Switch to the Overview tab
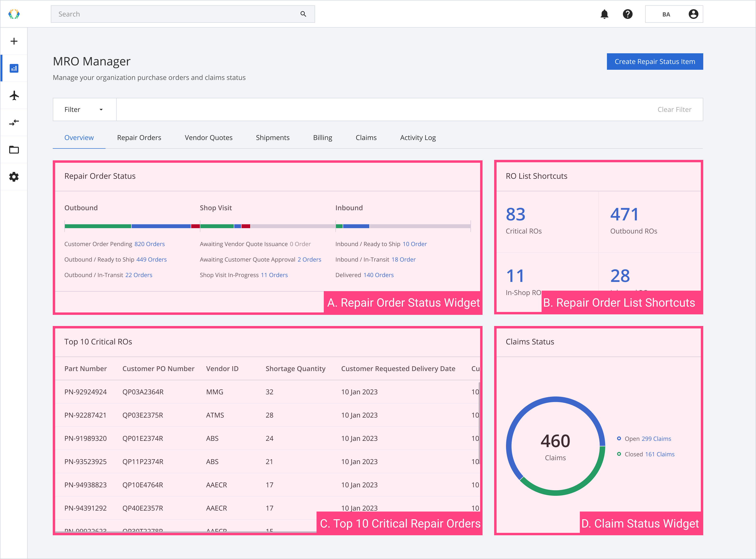The image size is (756, 559). [x=79, y=137]
